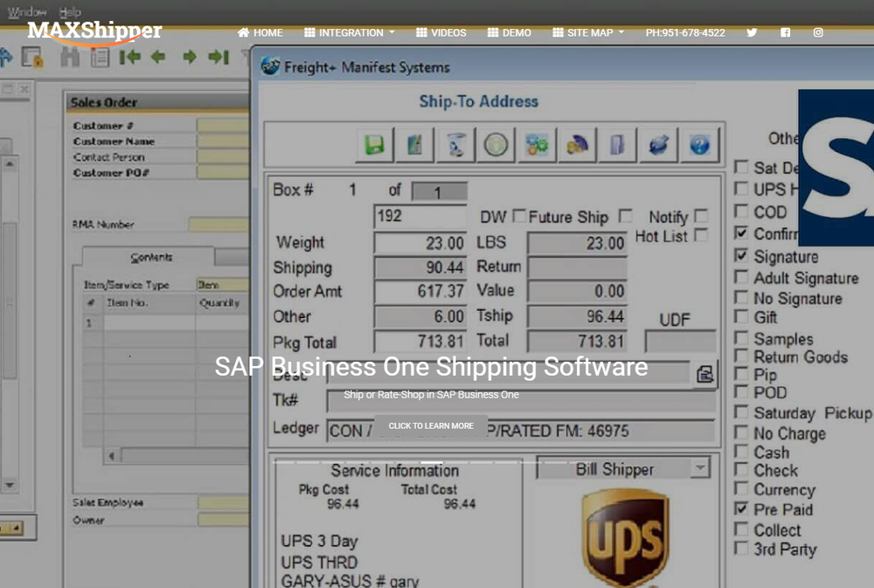Click the MAXShipper logo
874x588 pixels.
pos(94,32)
